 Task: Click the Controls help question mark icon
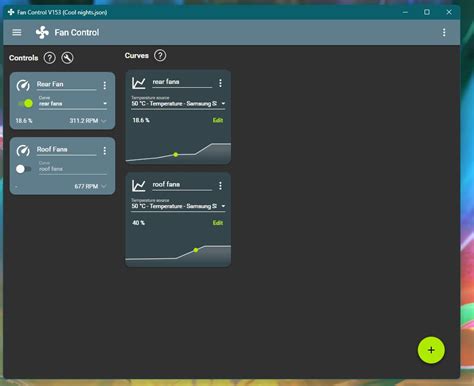tap(50, 58)
